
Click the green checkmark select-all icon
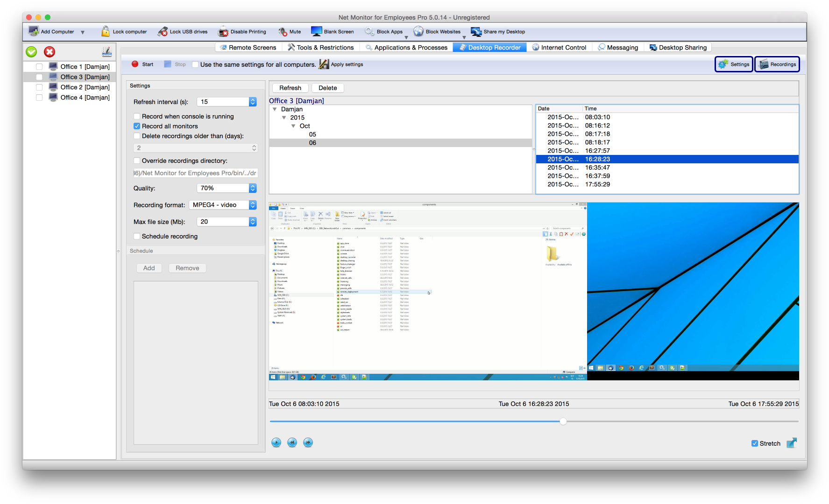coord(31,52)
